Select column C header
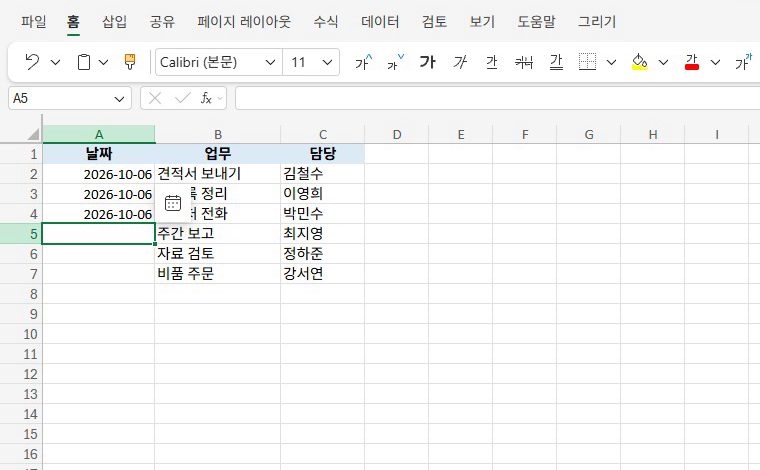 coord(323,134)
